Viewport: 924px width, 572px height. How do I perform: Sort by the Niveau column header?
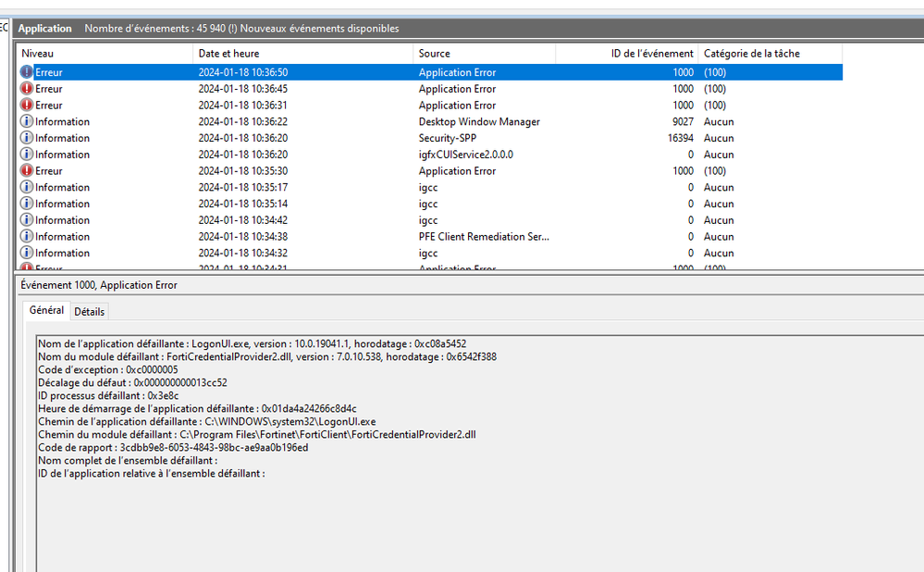(x=105, y=54)
